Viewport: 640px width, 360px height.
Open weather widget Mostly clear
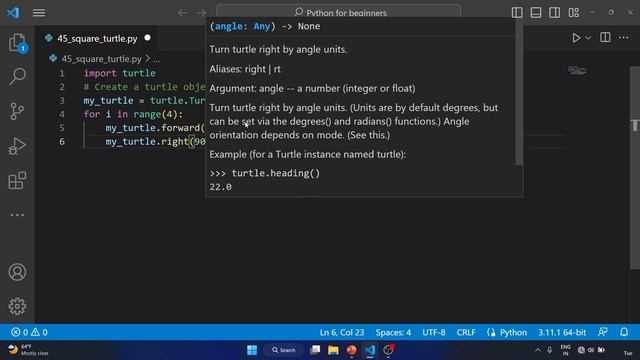pos(29,350)
